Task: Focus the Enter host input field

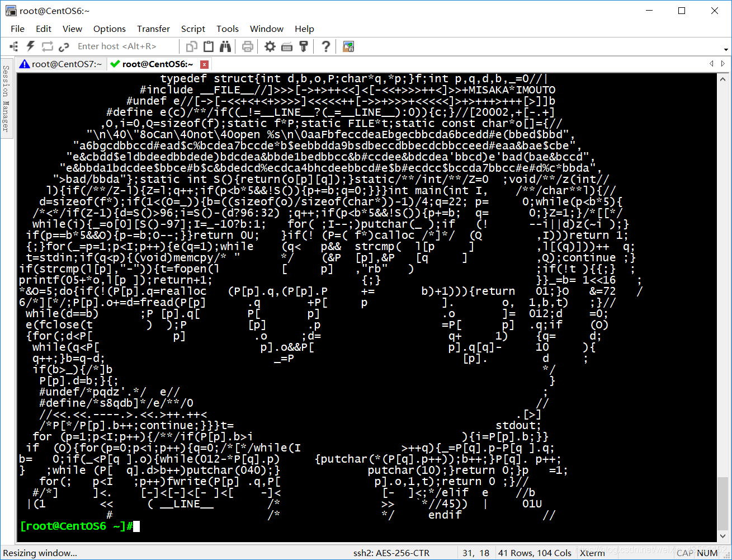Action: 126,46
